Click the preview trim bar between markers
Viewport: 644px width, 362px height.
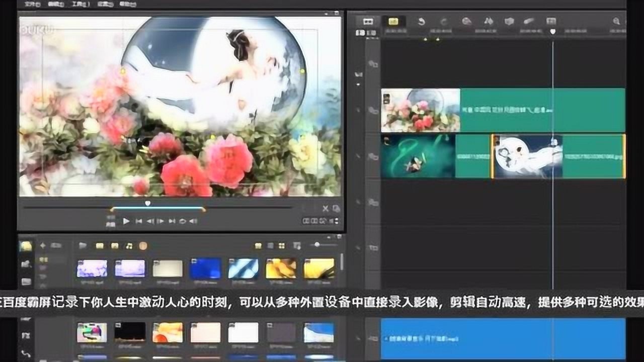(x=157, y=209)
